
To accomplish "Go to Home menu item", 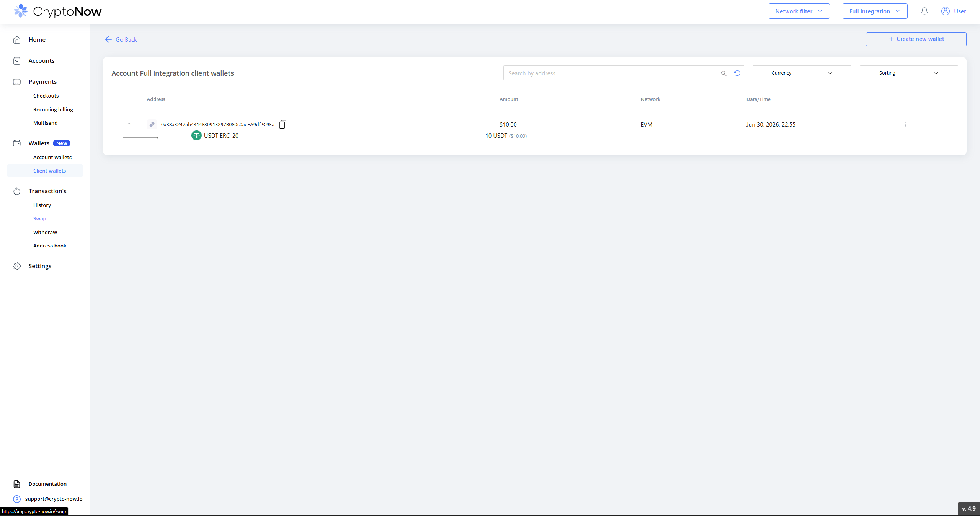I will pos(37,40).
